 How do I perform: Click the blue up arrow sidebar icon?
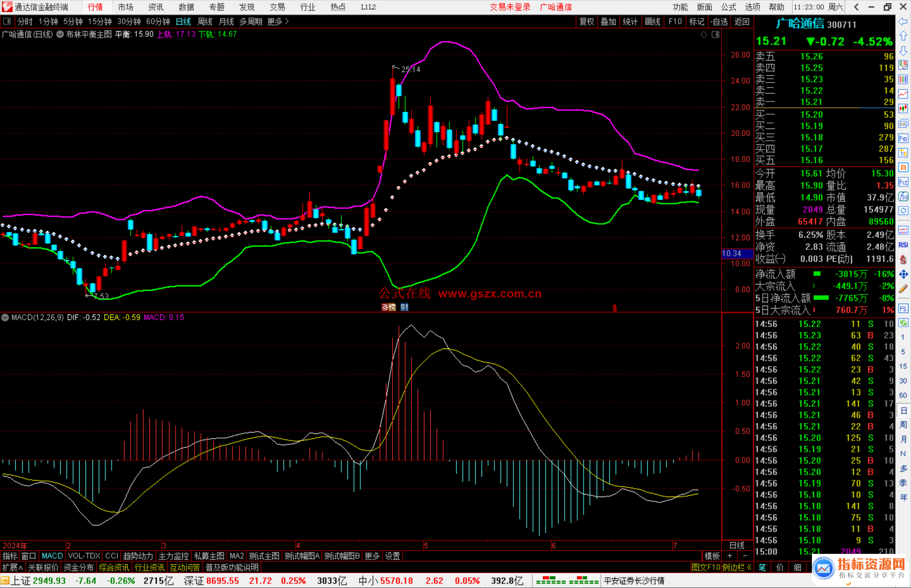(x=903, y=36)
